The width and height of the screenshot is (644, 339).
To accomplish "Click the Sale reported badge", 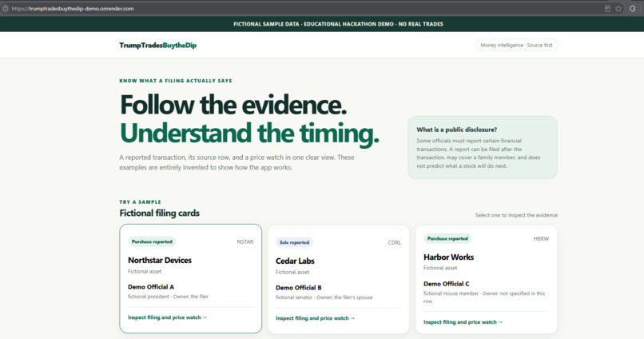I will pyautogui.click(x=295, y=242).
